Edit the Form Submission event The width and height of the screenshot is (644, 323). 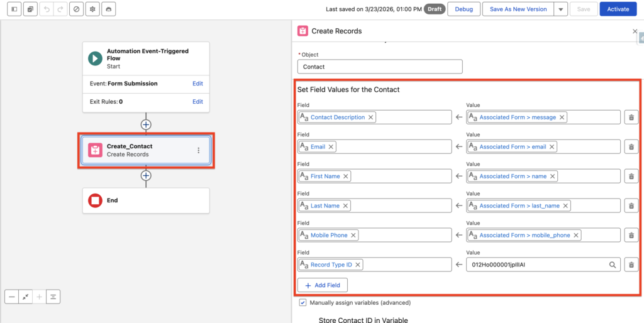(197, 84)
